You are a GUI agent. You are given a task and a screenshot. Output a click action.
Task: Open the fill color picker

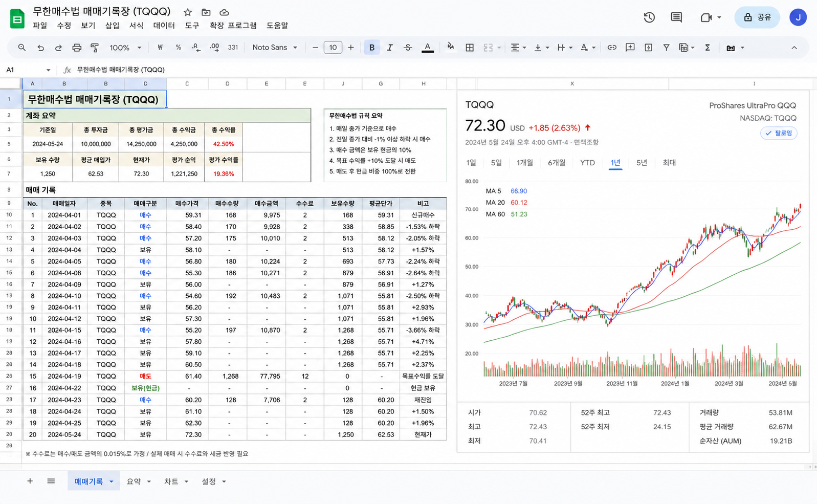coord(451,48)
